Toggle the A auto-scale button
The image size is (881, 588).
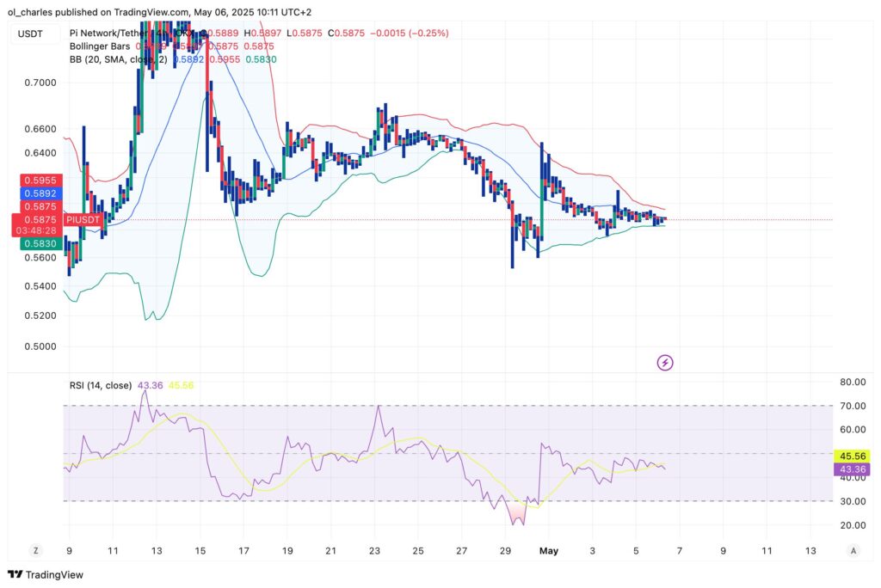pyautogui.click(x=853, y=550)
